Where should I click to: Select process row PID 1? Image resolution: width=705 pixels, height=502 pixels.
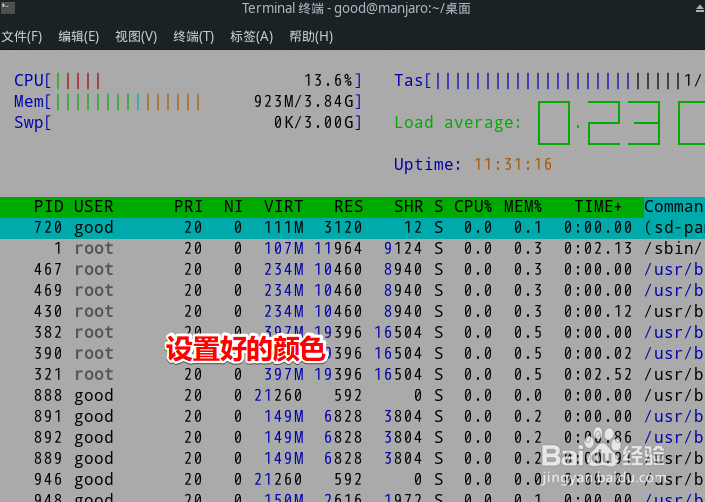click(352, 249)
